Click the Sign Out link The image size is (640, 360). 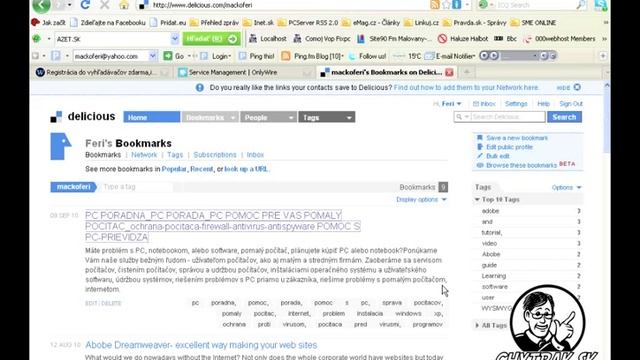point(571,104)
